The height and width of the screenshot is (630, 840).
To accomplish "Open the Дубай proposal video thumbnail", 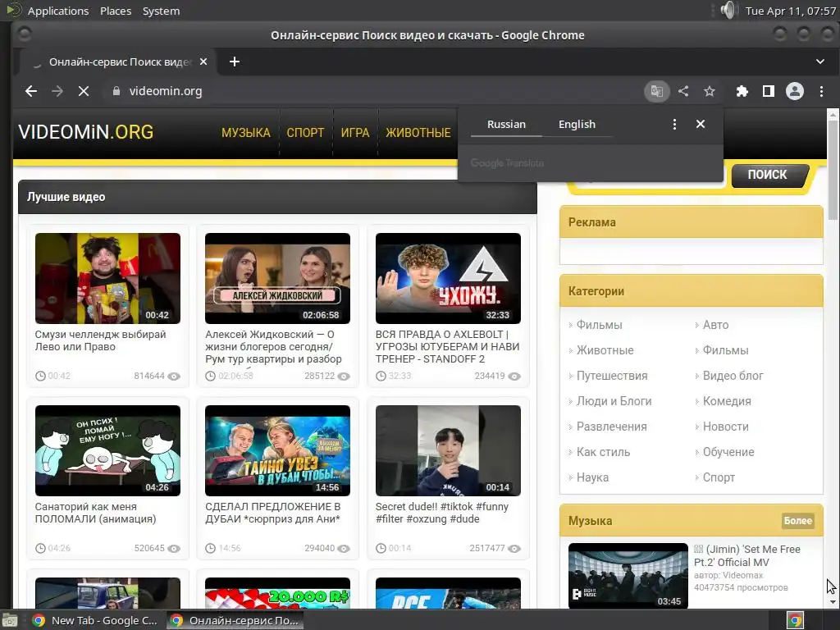I will pyautogui.click(x=277, y=450).
